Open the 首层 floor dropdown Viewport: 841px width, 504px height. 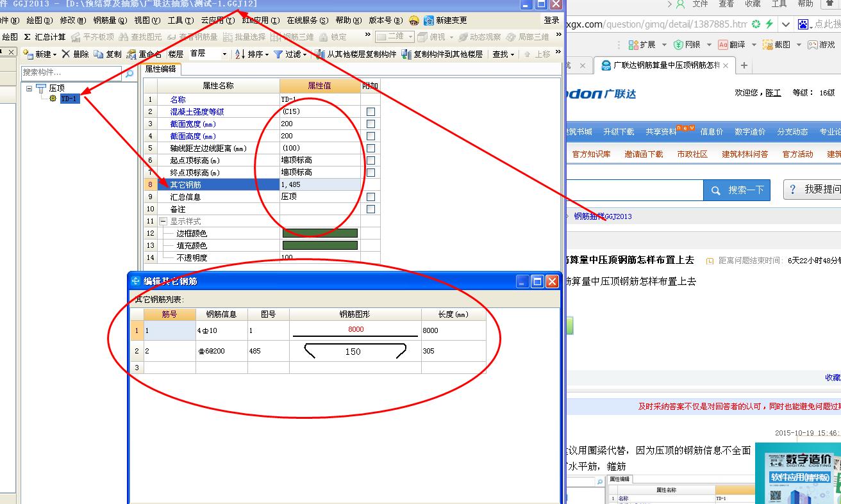click(224, 54)
